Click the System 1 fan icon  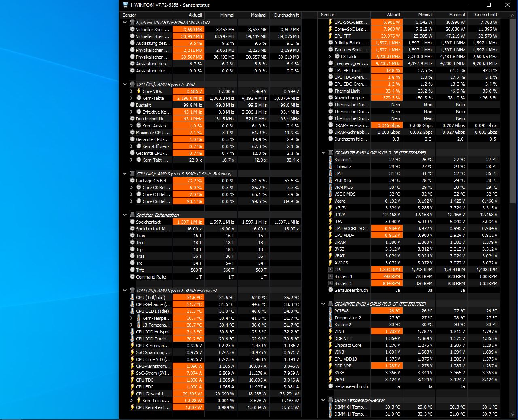(x=331, y=276)
